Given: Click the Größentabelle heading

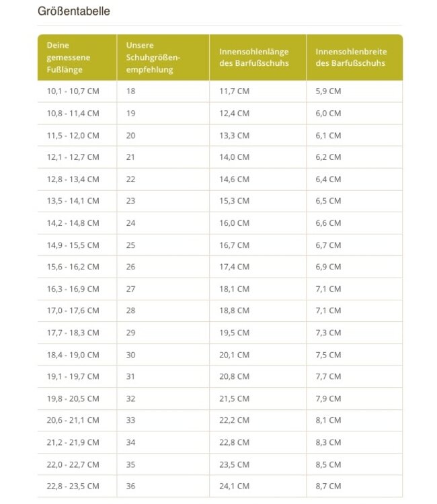Looking at the screenshot, I should (x=73, y=11).
